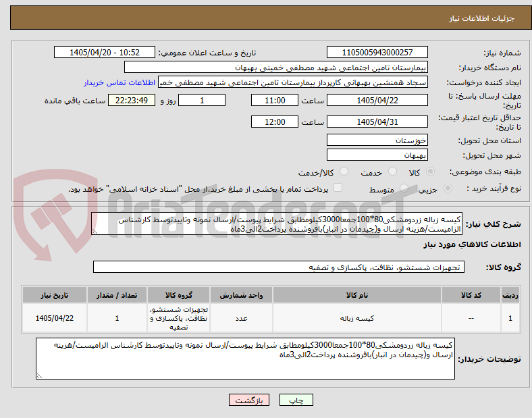532x418 pixels.
Task: Click the response deadline date 1405/04/22 field
Action: click(377, 100)
